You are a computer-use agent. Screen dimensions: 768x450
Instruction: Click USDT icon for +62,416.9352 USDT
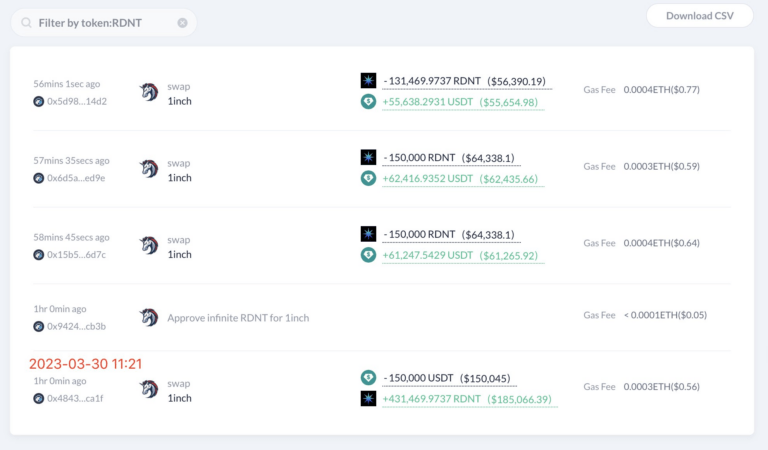(368, 178)
